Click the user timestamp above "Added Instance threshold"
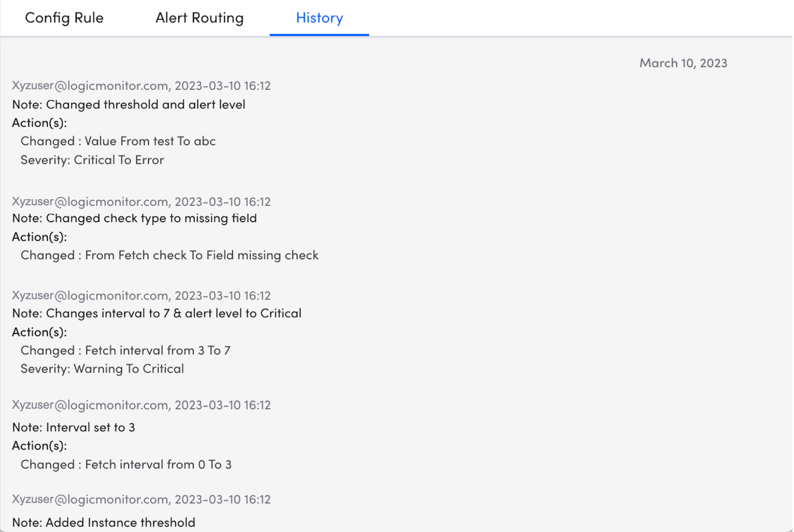The width and height of the screenshot is (794, 532). click(141, 499)
